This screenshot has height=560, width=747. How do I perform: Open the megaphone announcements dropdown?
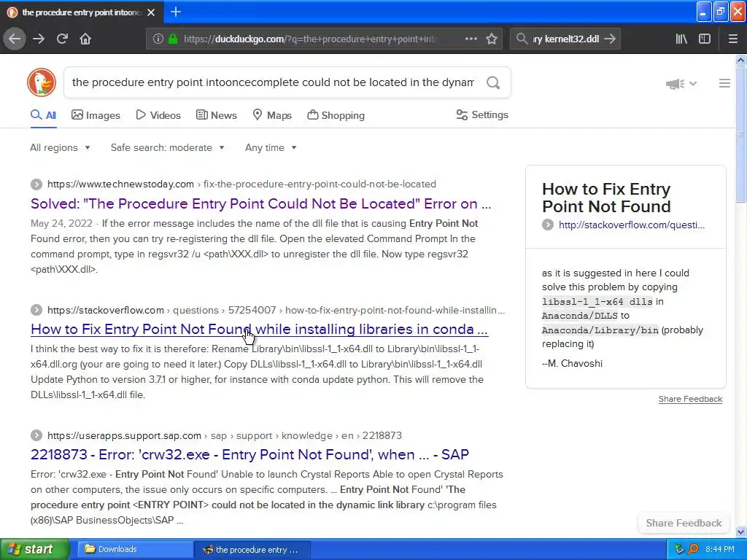(x=681, y=84)
